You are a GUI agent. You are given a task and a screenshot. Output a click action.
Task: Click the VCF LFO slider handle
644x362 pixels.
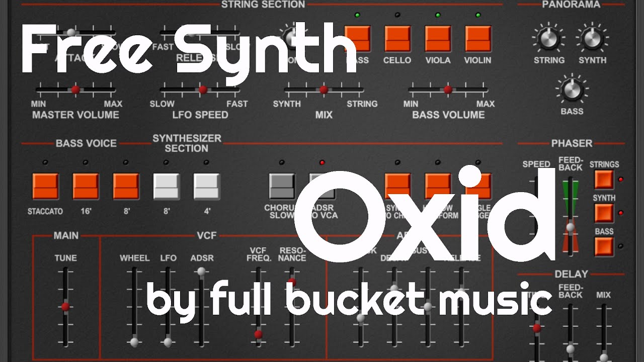click(x=168, y=342)
